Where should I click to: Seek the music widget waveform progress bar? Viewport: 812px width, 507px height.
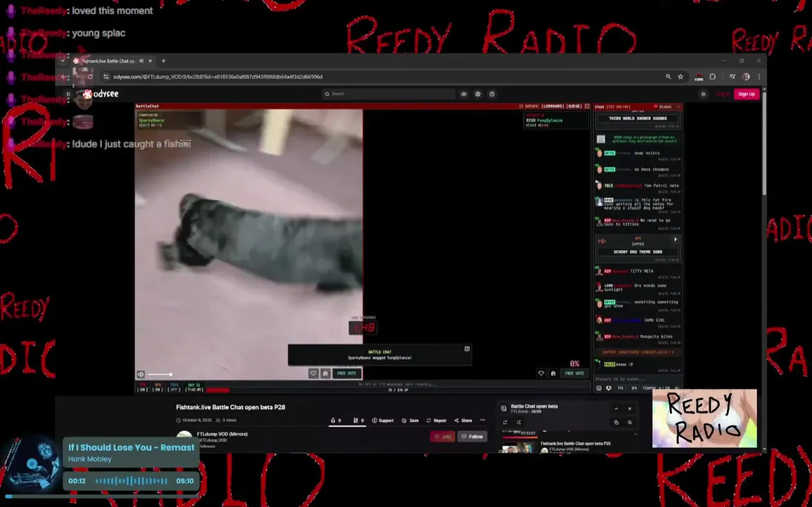132,481
